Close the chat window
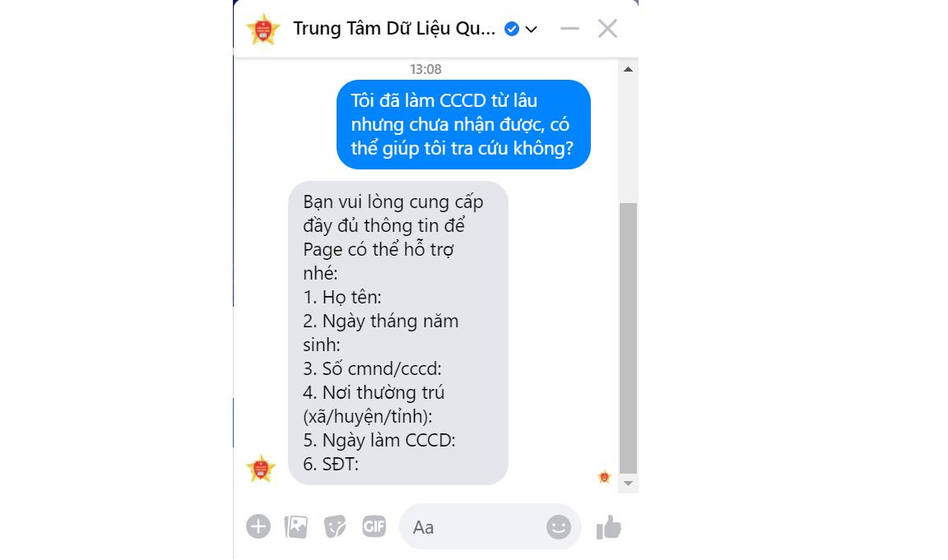Screen dimensions: 948x560 (x=607, y=29)
